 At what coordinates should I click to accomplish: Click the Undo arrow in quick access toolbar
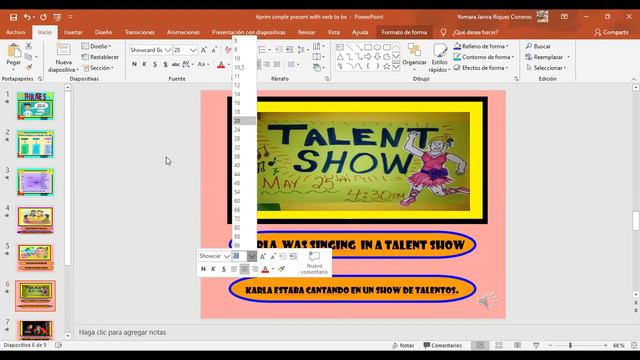click(x=27, y=17)
